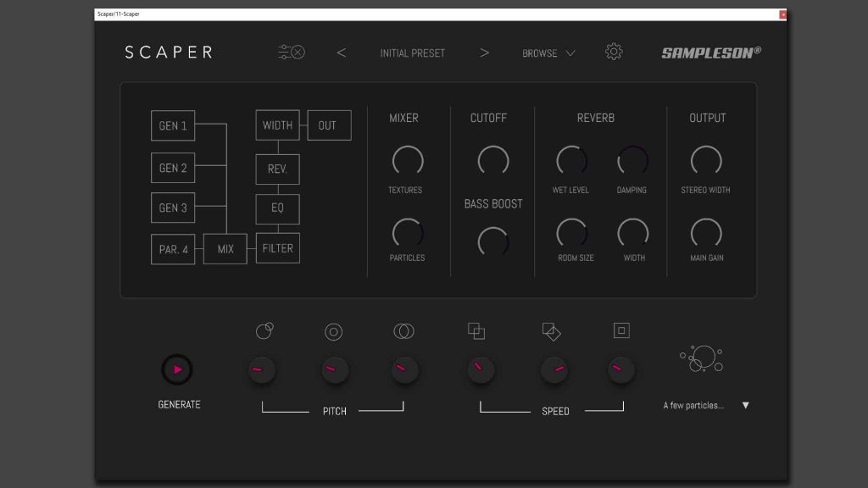This screenshot has width=868, height=488.
Task: Click the third pitch knob
Action: (x=404, y=369)
